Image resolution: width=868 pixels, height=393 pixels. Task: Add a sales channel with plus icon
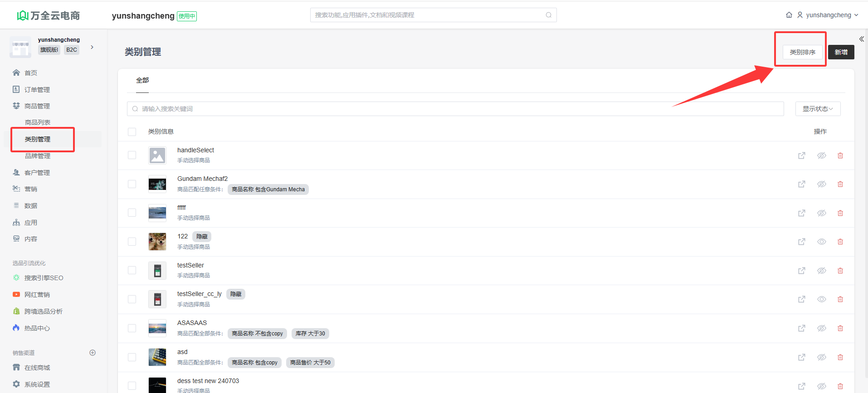pos(93,353)
